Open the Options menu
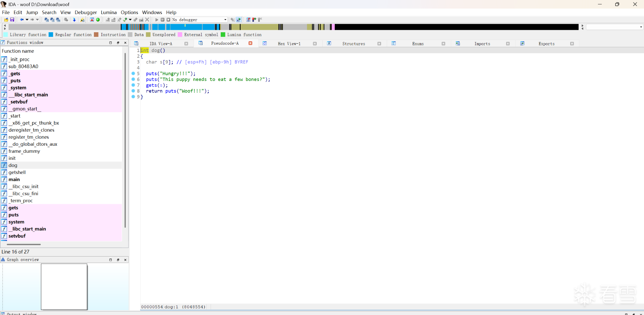 pos(129,12)
